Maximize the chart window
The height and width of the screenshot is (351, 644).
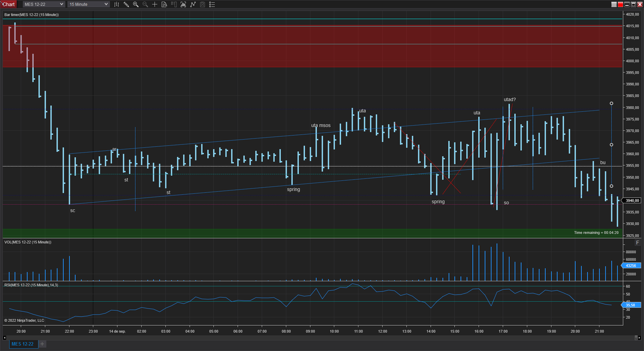coord(633,4)
